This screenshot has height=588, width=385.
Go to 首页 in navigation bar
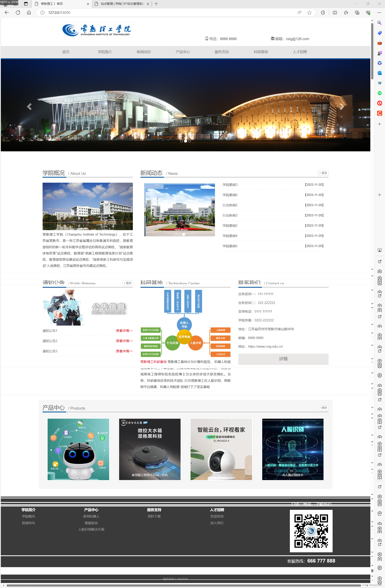(x=66, y=52)
